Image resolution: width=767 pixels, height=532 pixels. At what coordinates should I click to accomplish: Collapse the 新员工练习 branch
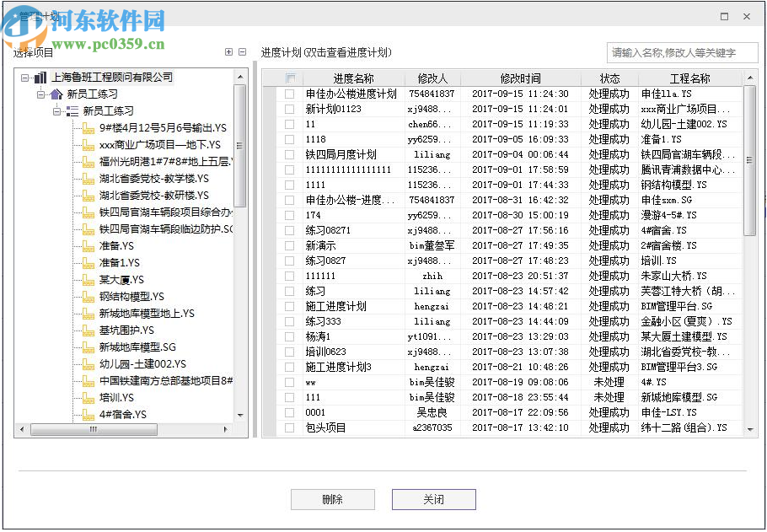point(40,94)
